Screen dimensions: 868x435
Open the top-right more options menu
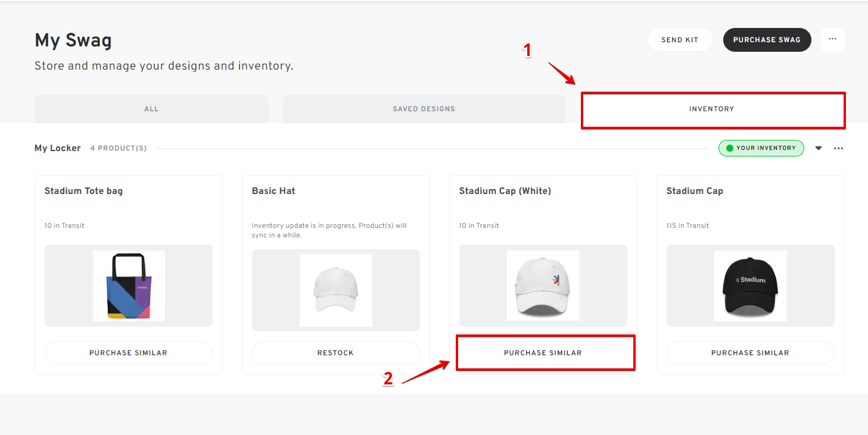(832, 39)
